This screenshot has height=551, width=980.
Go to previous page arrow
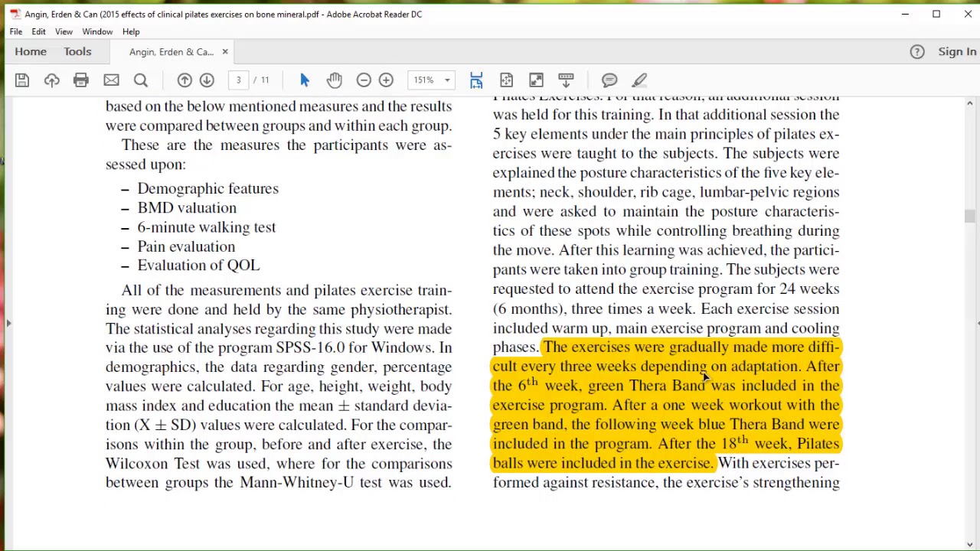[185, 80]
